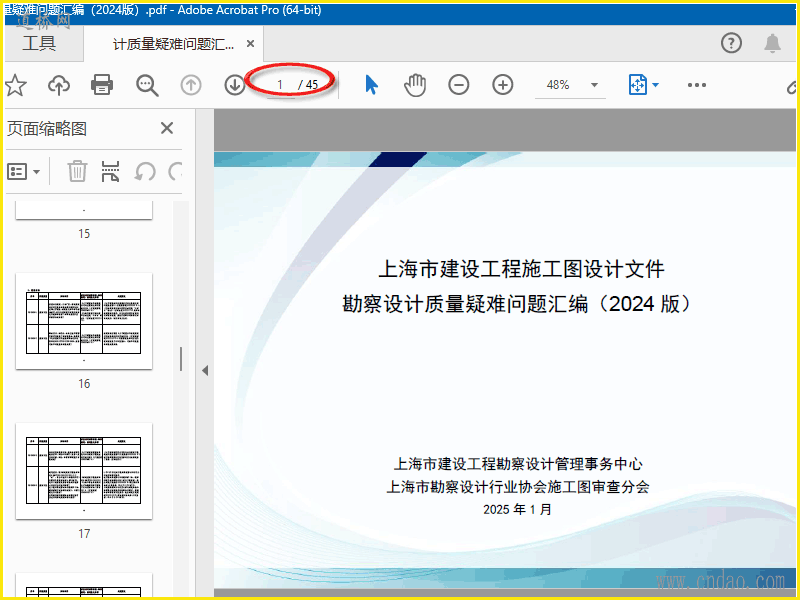
Task: Select page 17 thumbnail
Action: coord(84,471)
